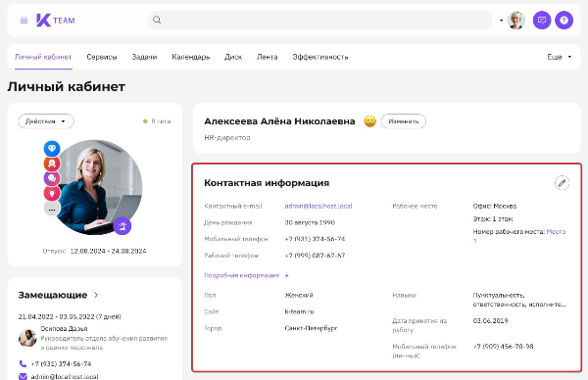Screen dimensions: 588x380
Task: Open the Диск tab
Action: (233, 57)
